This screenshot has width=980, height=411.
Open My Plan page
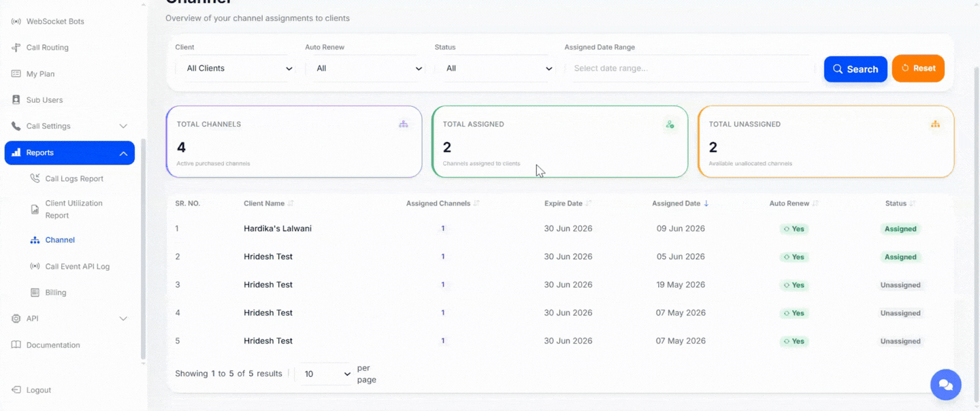[x=40, y=73]
